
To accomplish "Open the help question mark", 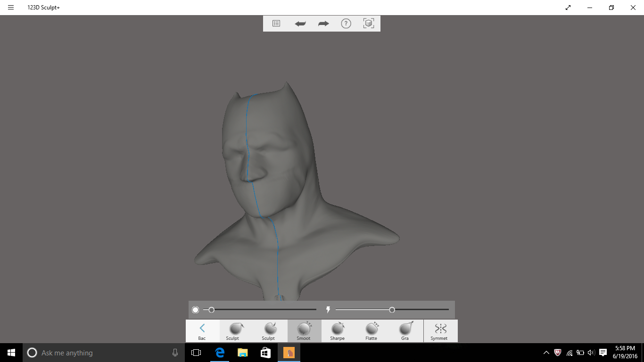I will click(346, 23).
